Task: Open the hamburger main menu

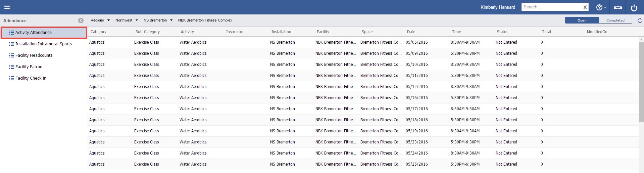Action: coord(7,7)
